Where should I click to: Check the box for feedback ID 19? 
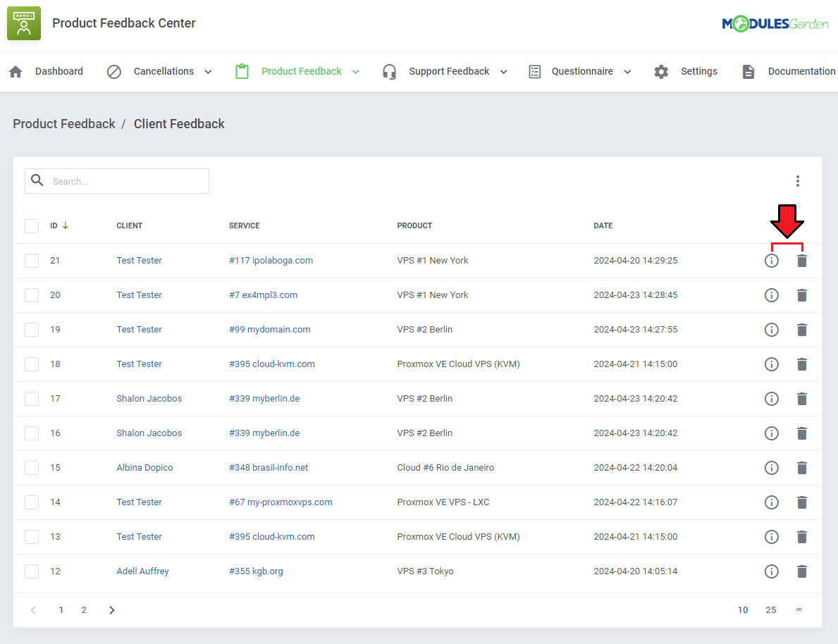32,330
